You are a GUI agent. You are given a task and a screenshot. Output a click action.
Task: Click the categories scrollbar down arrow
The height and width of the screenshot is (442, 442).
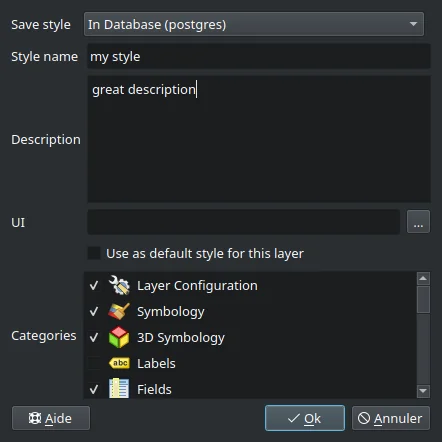[423, 391]
